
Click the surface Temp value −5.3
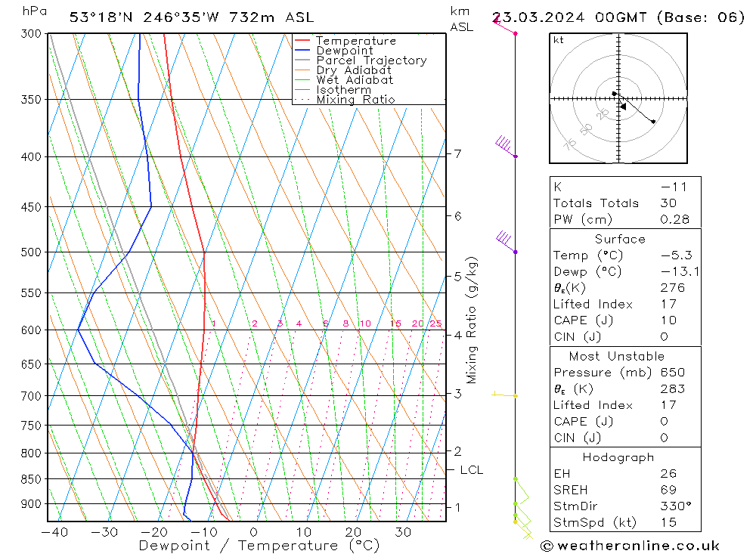point(677,255)
